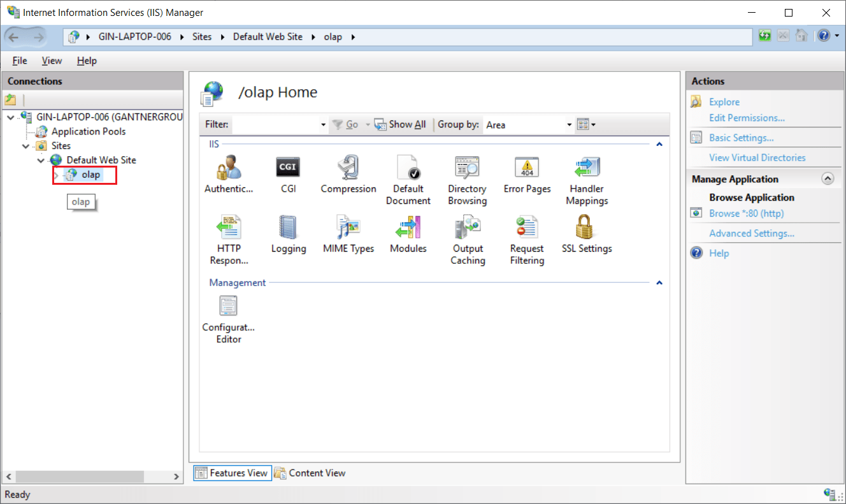The height and width of the screenshot is (504, 846).
Task: Open the Authentication feature
Action: click(x=229, y=174)
